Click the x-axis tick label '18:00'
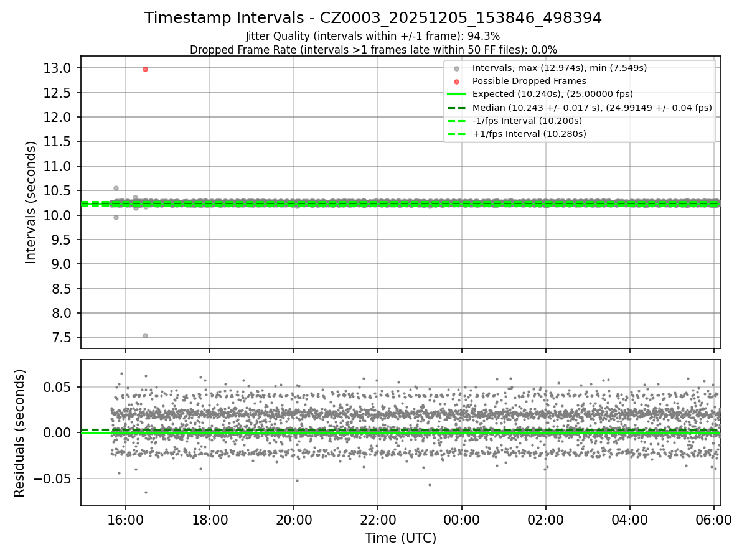Screen dimensions: 747x560 click(x=210, y=520)
